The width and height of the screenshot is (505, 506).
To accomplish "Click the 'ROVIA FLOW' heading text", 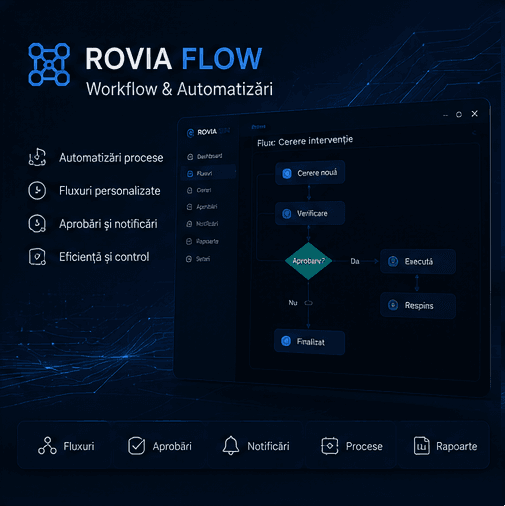I will [174, 58].
